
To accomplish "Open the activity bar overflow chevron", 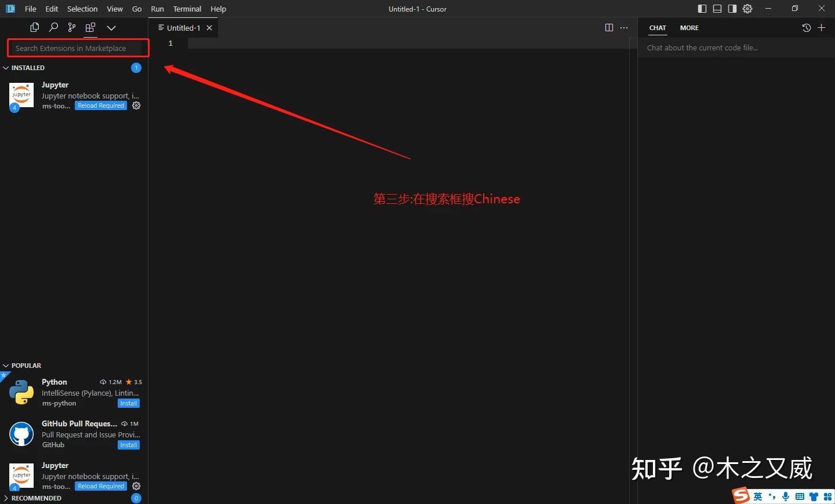I will click(x=111, y=27).
